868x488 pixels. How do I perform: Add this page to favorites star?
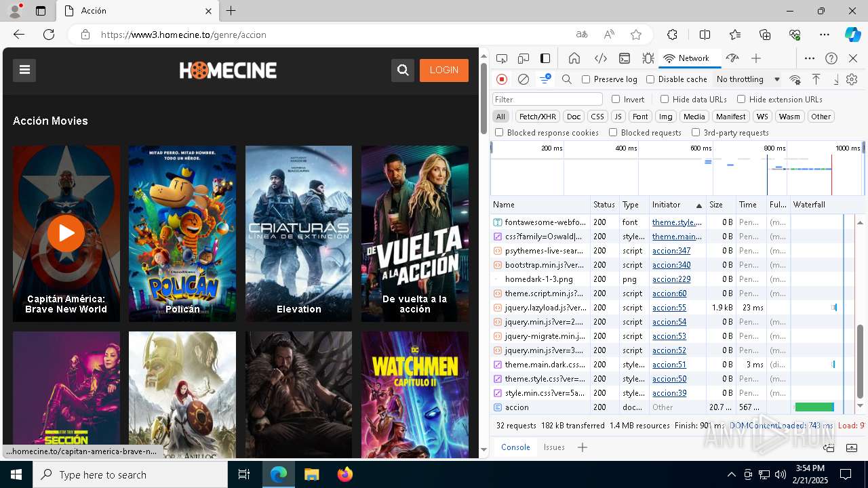pyautogui.click(x=636, y=35)
